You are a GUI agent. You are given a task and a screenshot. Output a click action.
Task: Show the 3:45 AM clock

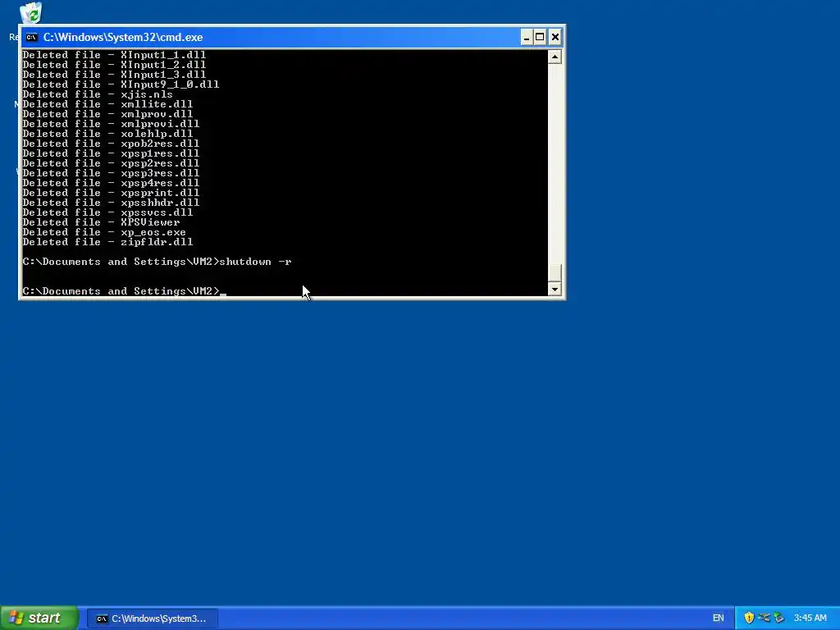(810, 619)
